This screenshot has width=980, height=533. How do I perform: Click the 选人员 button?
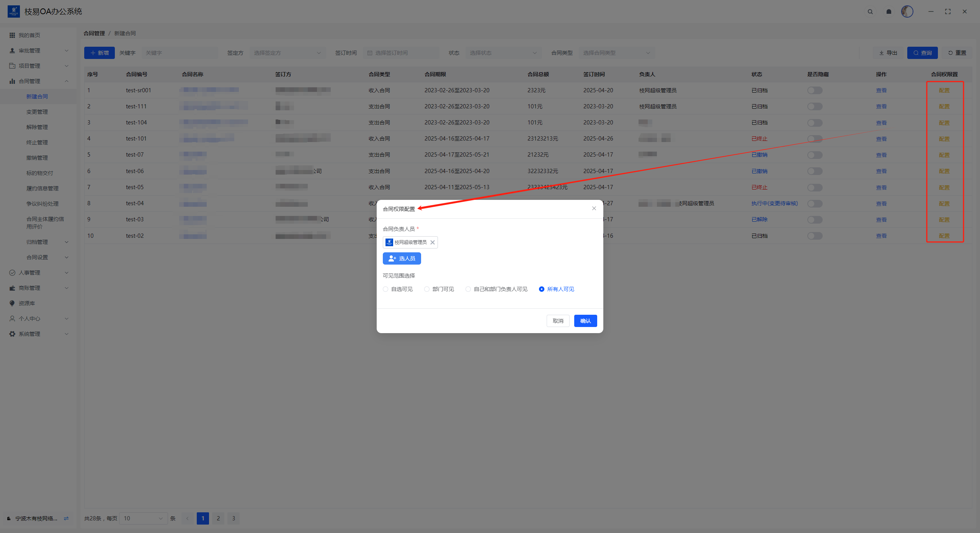[402, 258]
